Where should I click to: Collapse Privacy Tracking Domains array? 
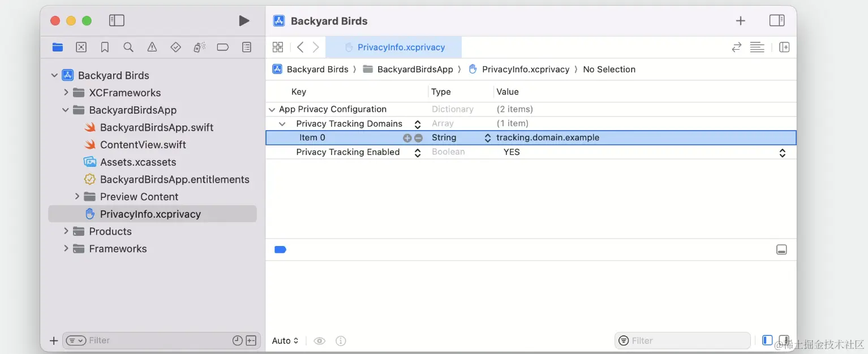[x=282, y=124]
